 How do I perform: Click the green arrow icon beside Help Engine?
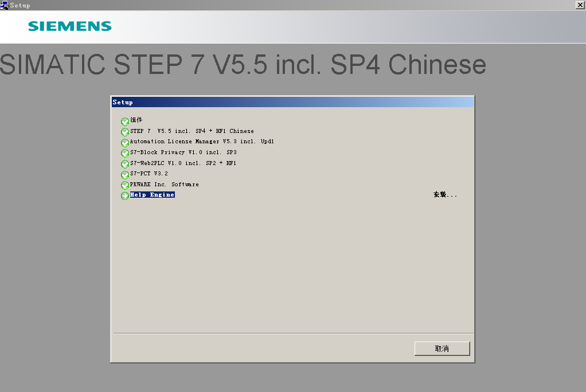pyautogui.click(x=125, y=196)
